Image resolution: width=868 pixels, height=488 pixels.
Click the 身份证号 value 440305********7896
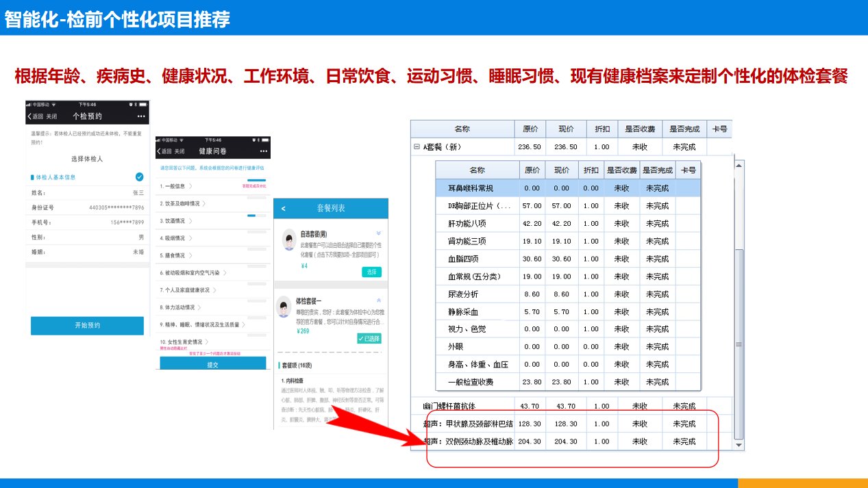point(116,207)
